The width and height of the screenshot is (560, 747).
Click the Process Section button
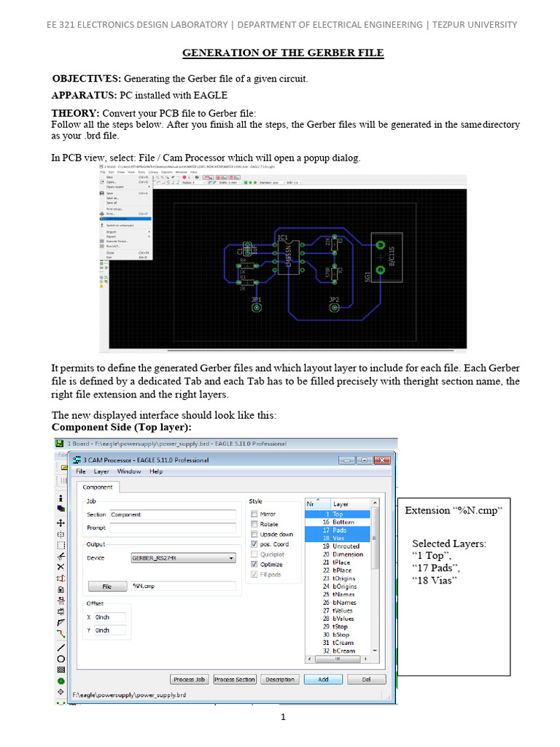235,679
